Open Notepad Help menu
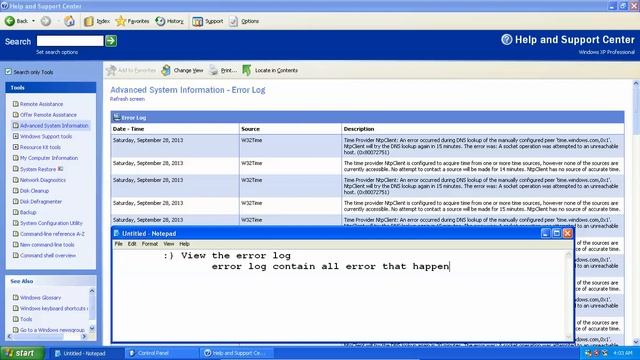This screenshot has height=360, width=640. coord(184,244)
